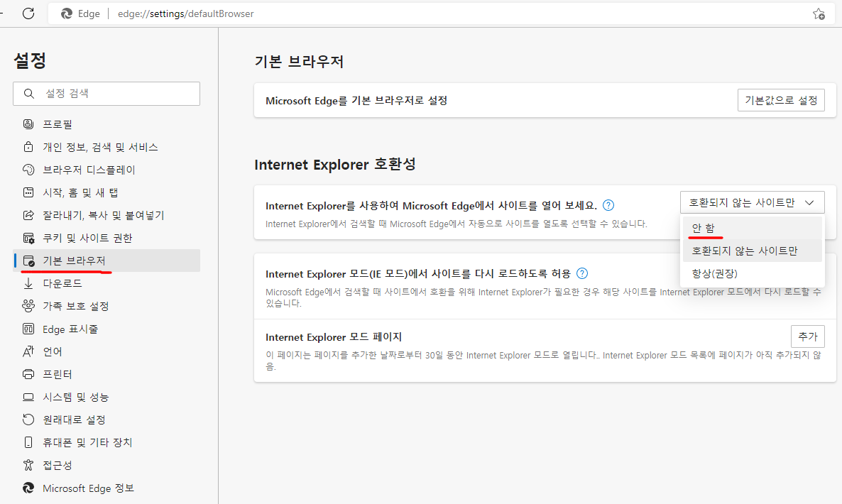The width and height of the screenshot is (842, 504).
Task: Click the Internet Explorer 호환성 heading
Action: coord(335,164)
